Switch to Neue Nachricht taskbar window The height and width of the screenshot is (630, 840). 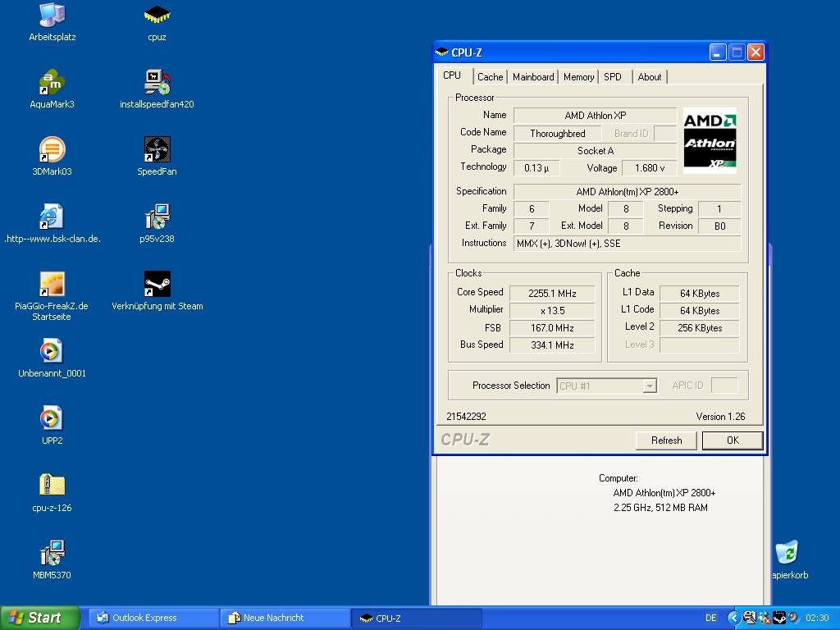point(285,618)
